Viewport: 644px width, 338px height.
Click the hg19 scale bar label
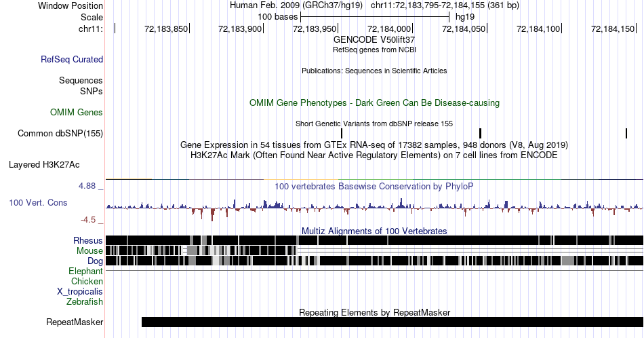465,17
